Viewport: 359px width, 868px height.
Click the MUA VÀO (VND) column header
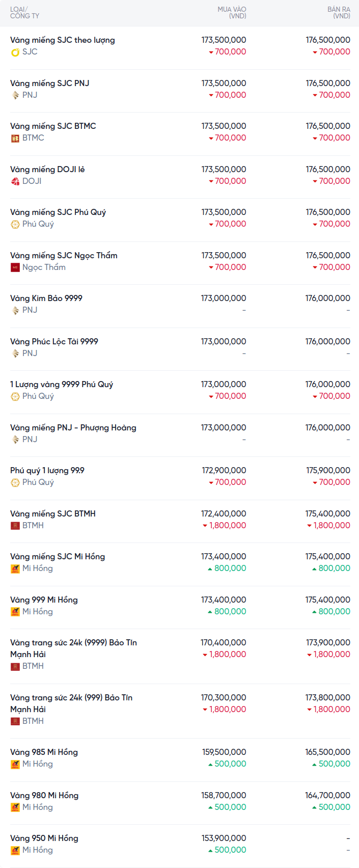point(232,13)
